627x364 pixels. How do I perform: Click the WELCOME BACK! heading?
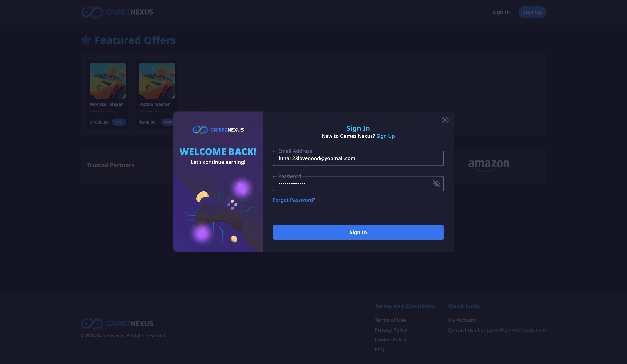click(218, 152)
